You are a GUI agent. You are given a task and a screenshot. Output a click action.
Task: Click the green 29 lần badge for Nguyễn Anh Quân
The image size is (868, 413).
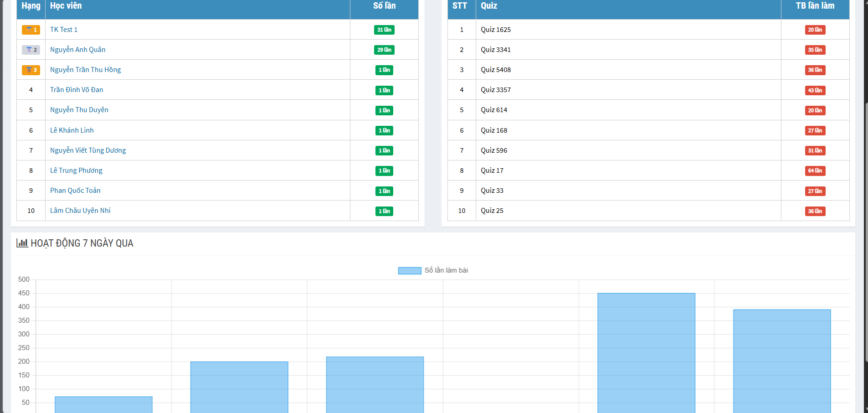point(384,50)
